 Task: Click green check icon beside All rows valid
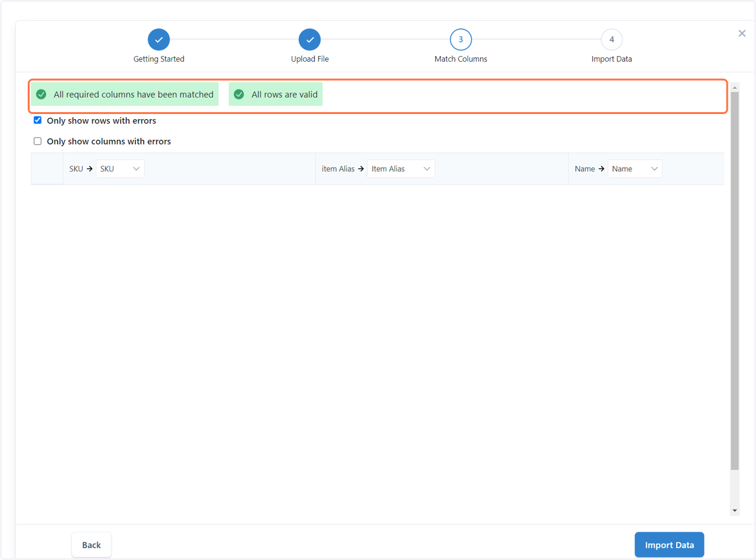pyautogui.click(x=239, y=94)
